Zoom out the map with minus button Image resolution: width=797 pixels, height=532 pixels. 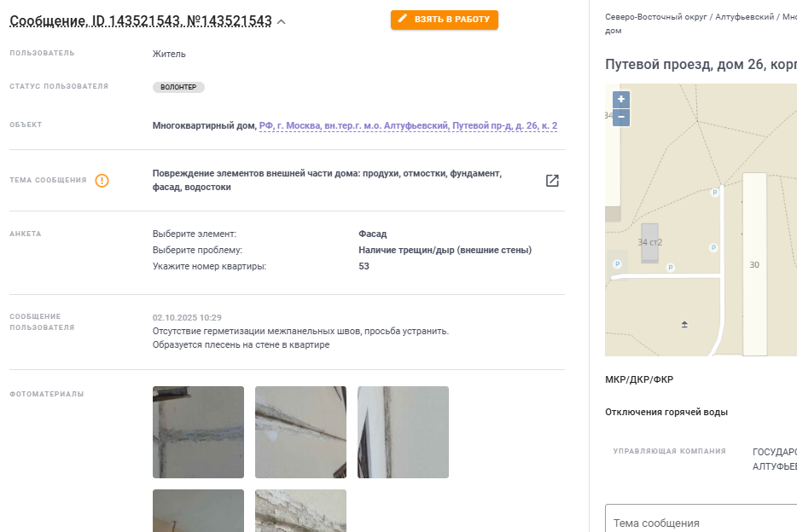tap(621, 118)
